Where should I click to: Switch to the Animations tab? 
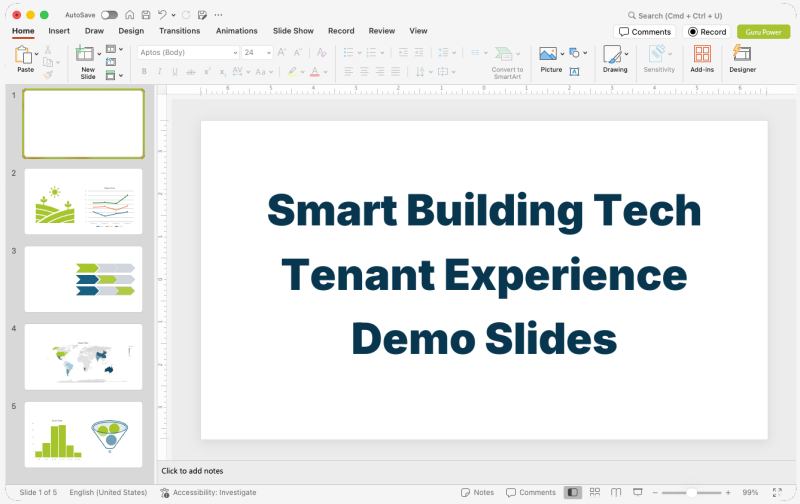click(237, 31)
